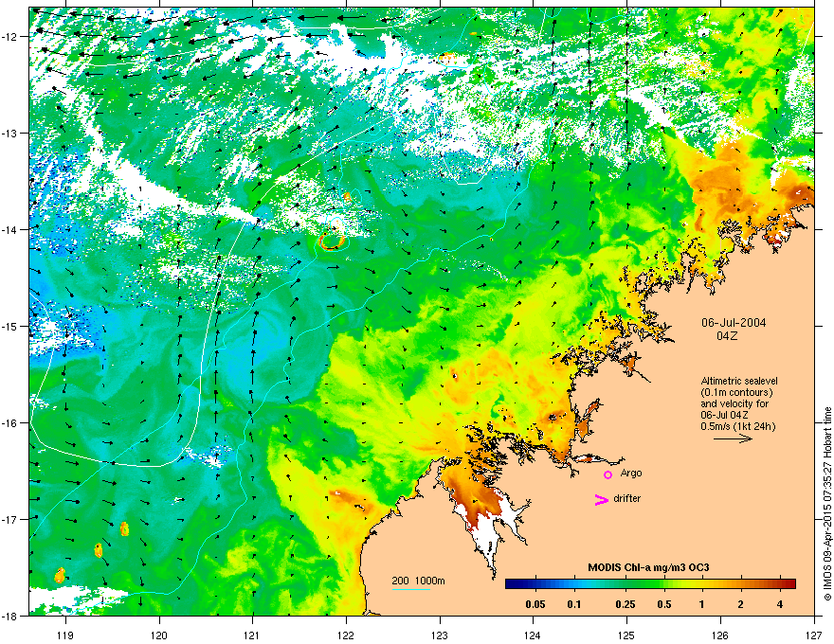834x644 pixels.
Task: Select the 'Argo' legend label
Action: tap(631, 473)
